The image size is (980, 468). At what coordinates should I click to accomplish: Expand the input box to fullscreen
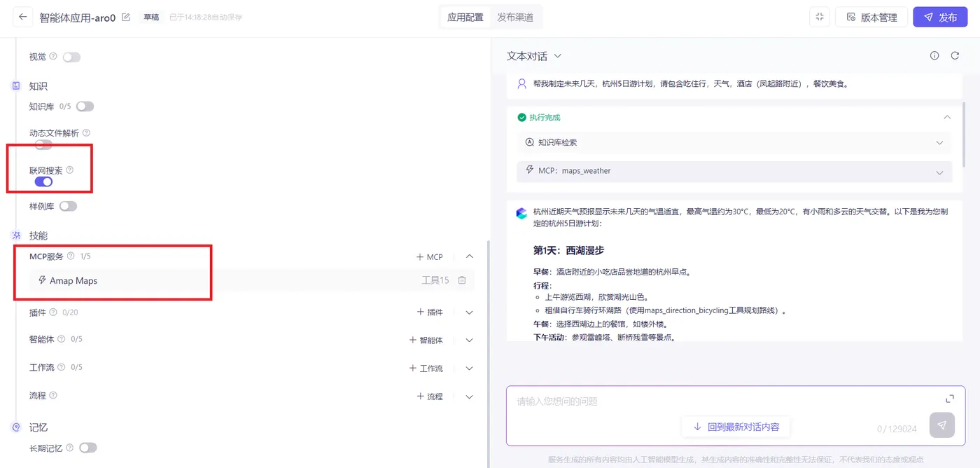click(x=950, y=399)
